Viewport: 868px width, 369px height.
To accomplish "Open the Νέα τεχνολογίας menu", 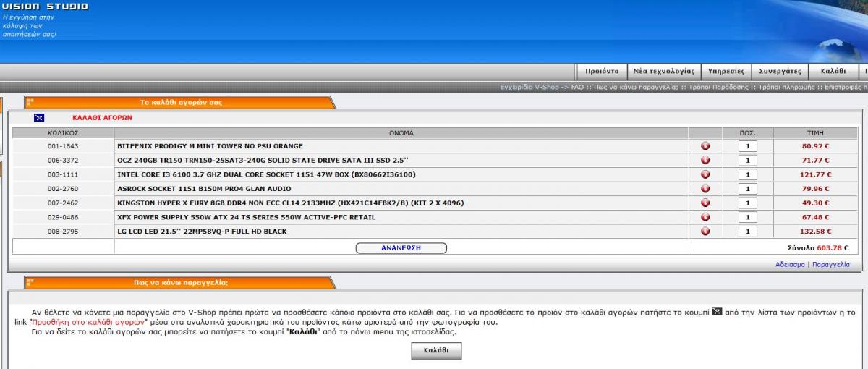I will (663, 72).
